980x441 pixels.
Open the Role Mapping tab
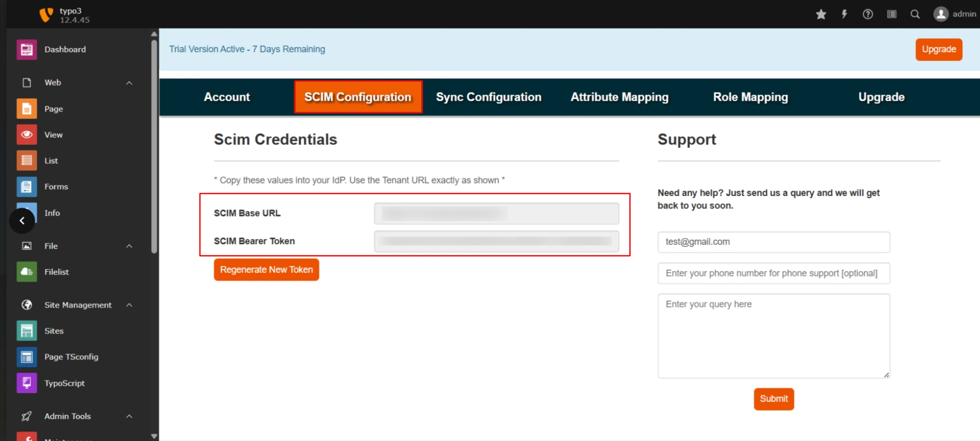click(750, 97)
